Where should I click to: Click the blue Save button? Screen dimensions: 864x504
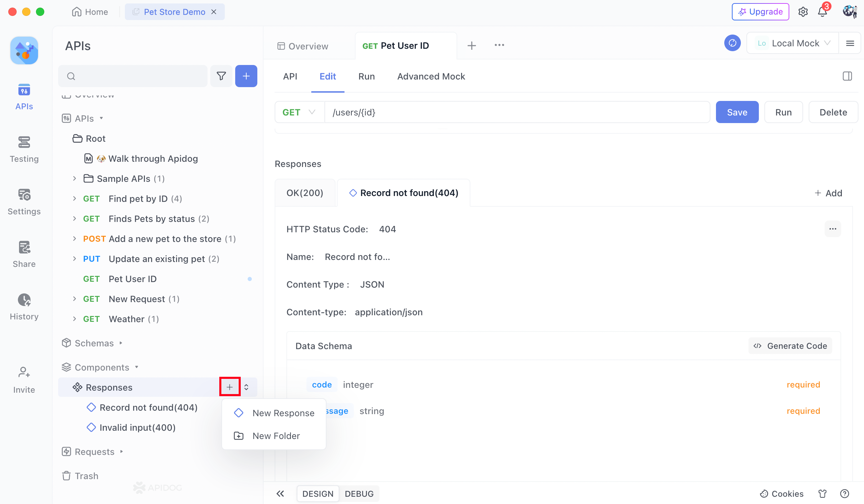pos(737,112)
